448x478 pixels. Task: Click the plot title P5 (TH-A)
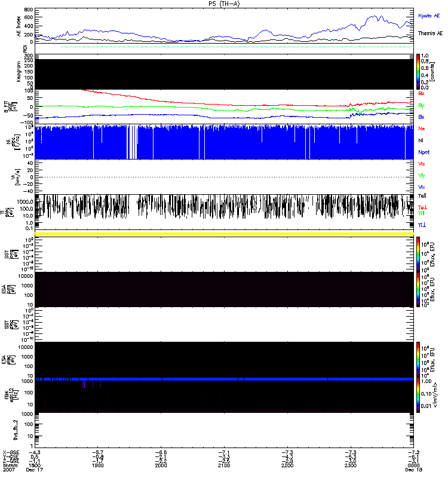[x=224, y=4]
